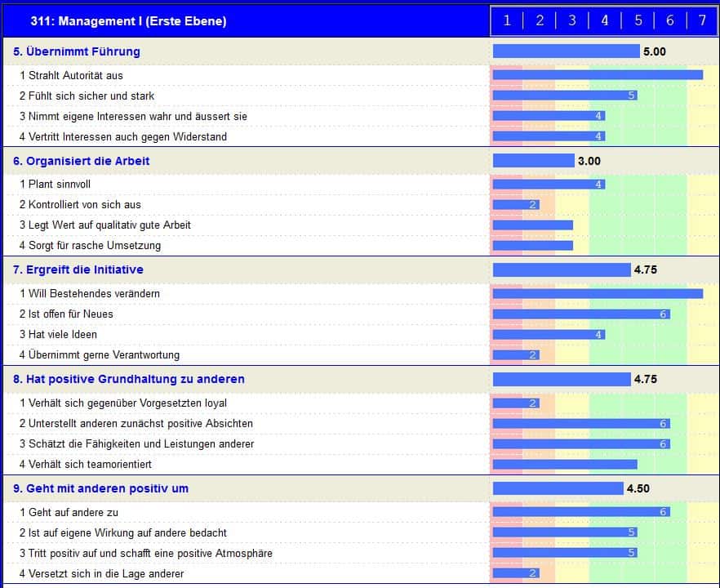This screenshot has width=720, height=588.
Task: Select scale column number 7 in header
Action: tap(702, 20)
